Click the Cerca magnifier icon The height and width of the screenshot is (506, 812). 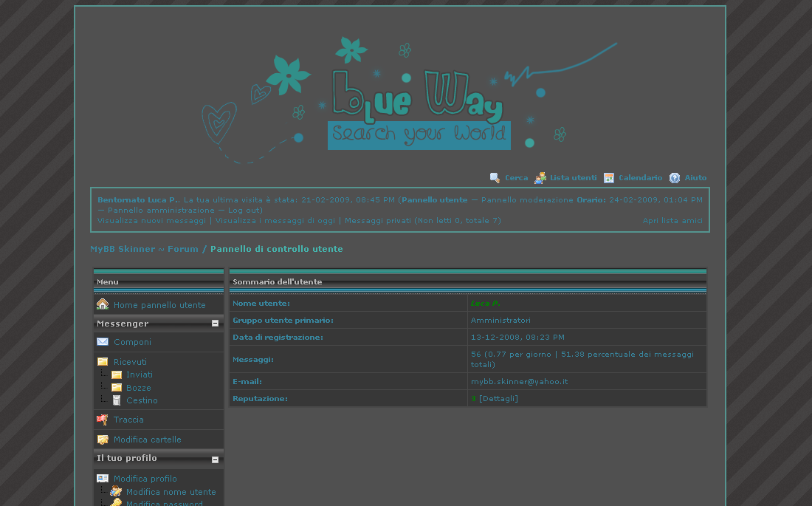(x=495, y=178)
